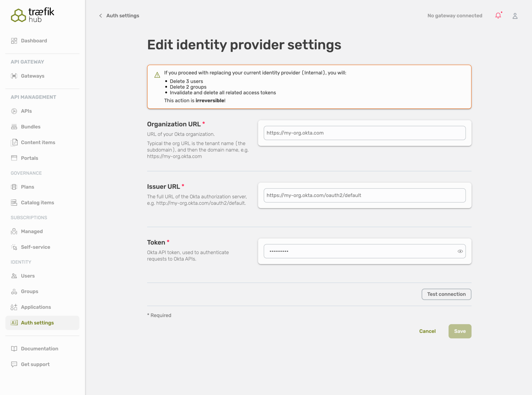
Task: Focus the Organization URL input field
Action: click(x=365, y=133)
